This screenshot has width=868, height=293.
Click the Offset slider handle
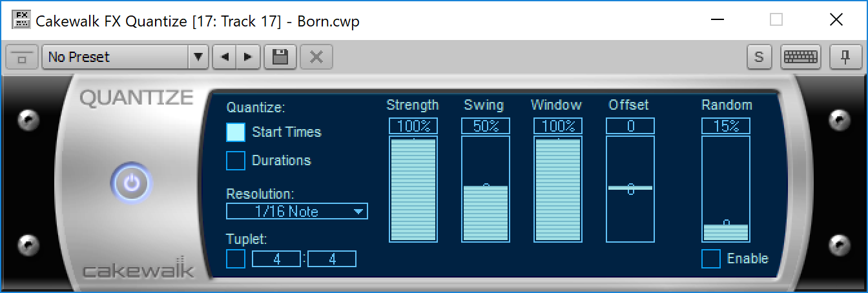coord(630,188)
